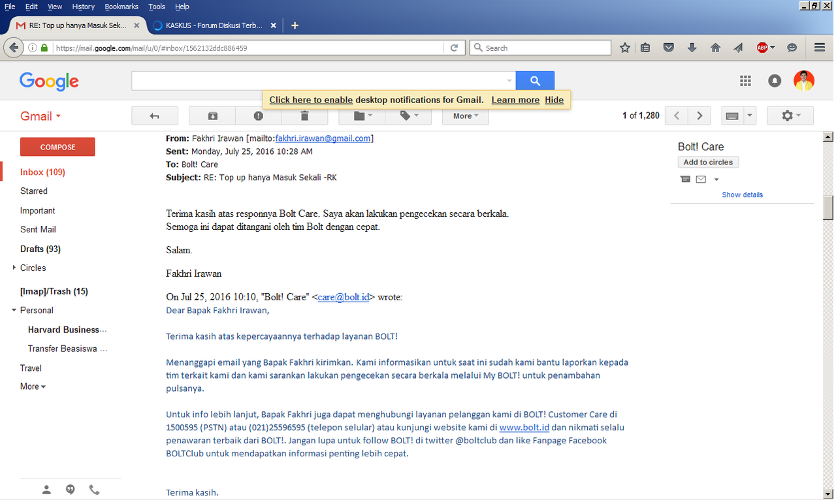836x504 pixels.
Task: Click 'Click here to enable' notifications link
Action: coord(311,100)
